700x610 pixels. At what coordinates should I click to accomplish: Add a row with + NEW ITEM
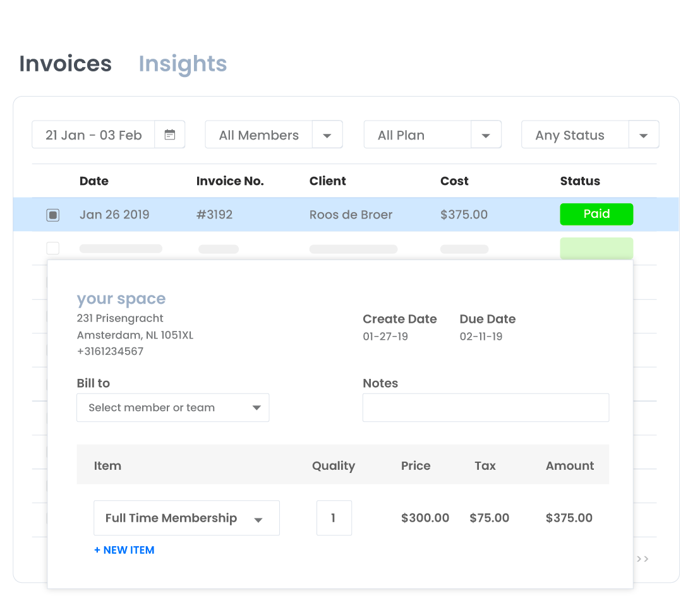point(124,550)
